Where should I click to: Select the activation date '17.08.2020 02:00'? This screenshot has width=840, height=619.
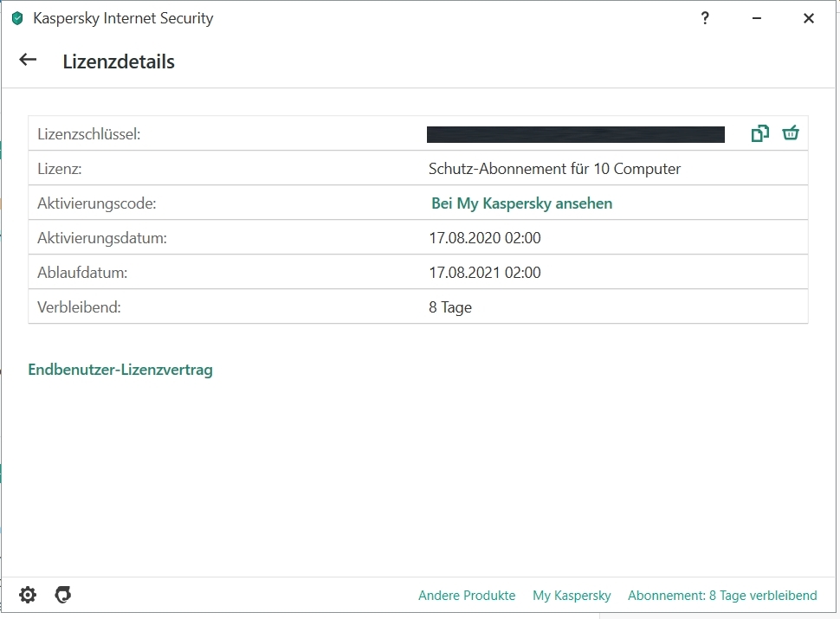point(485,238)
